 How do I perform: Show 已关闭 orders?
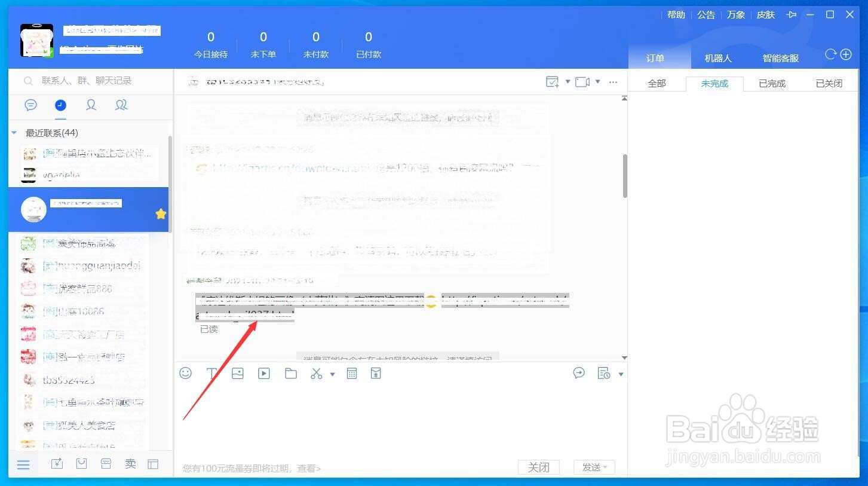click(x=829, y=84)
